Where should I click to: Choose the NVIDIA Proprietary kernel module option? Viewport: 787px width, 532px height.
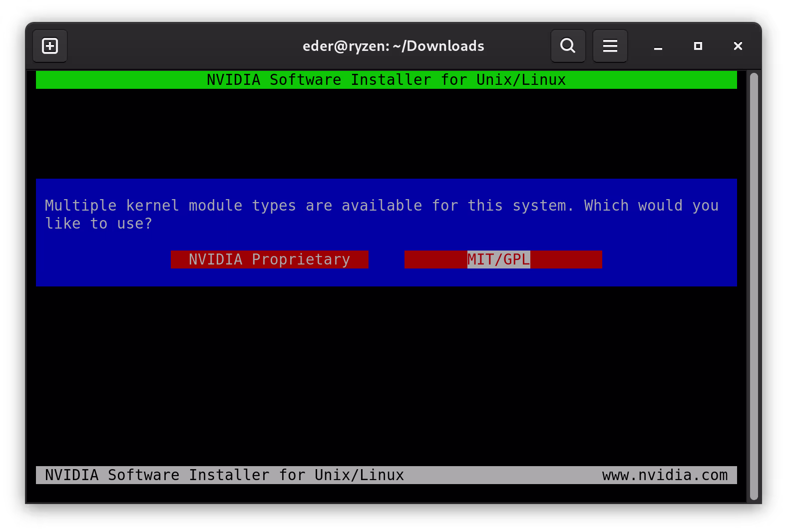[270, 260]
